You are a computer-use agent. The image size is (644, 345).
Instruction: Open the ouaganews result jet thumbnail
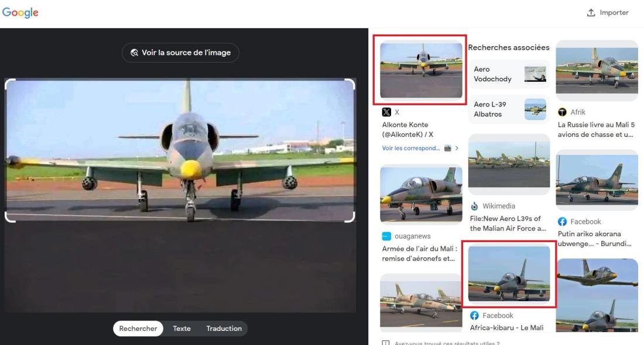coord(421,195)
